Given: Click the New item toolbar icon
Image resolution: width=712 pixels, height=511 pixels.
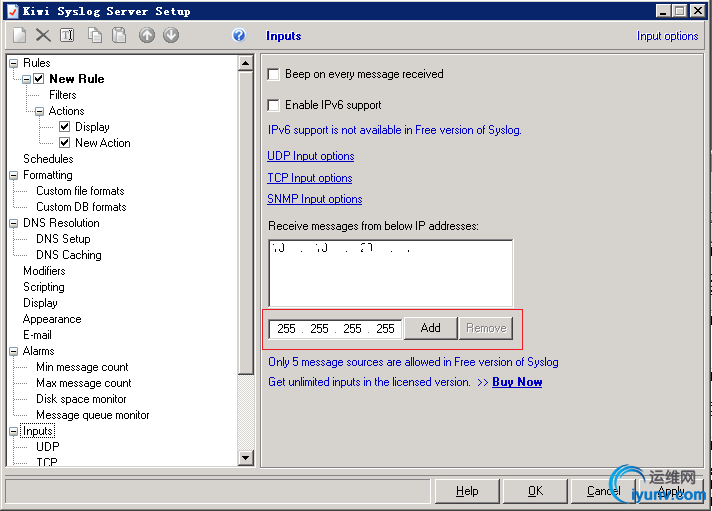Looking at the screenshot, I should click(20, 35).
